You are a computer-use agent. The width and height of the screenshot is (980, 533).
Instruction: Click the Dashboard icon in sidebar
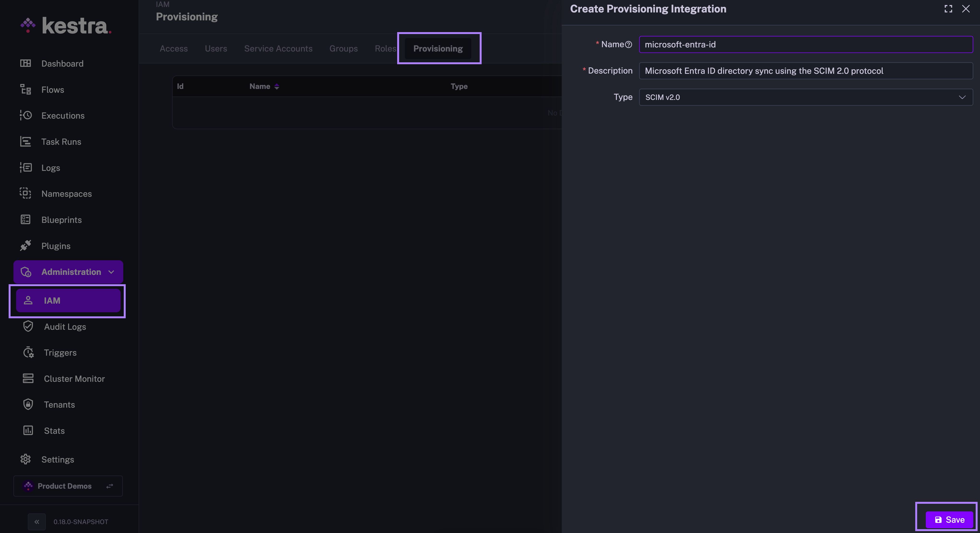point(25,63)
